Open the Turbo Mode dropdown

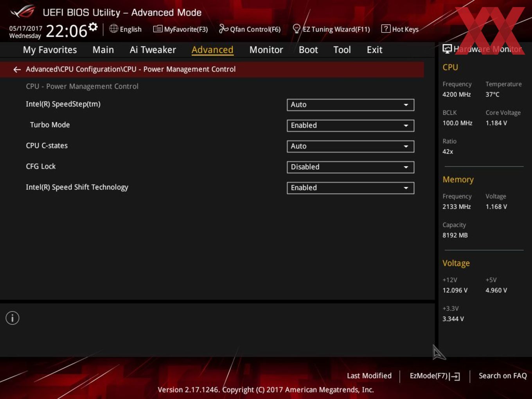(350, 126)
